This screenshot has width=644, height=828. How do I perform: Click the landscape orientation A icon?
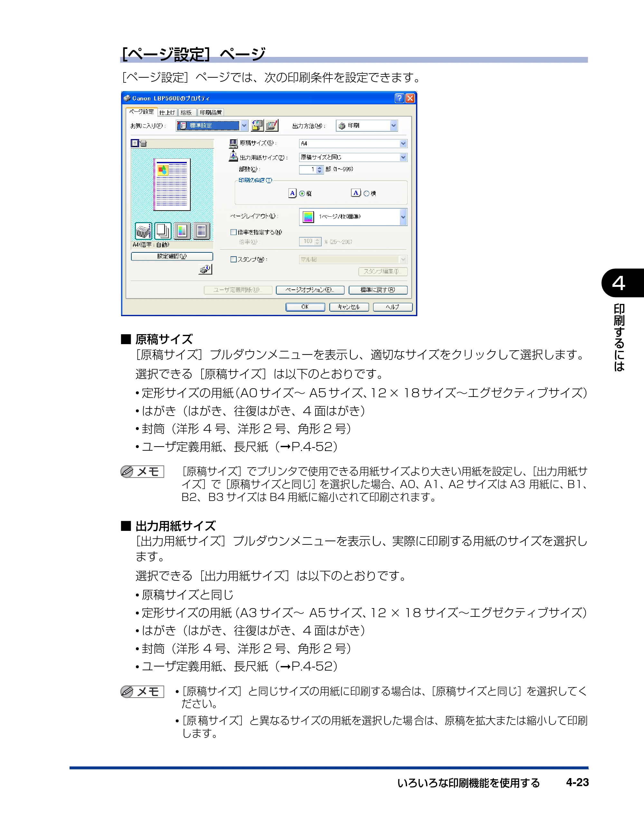click(356, 193)
